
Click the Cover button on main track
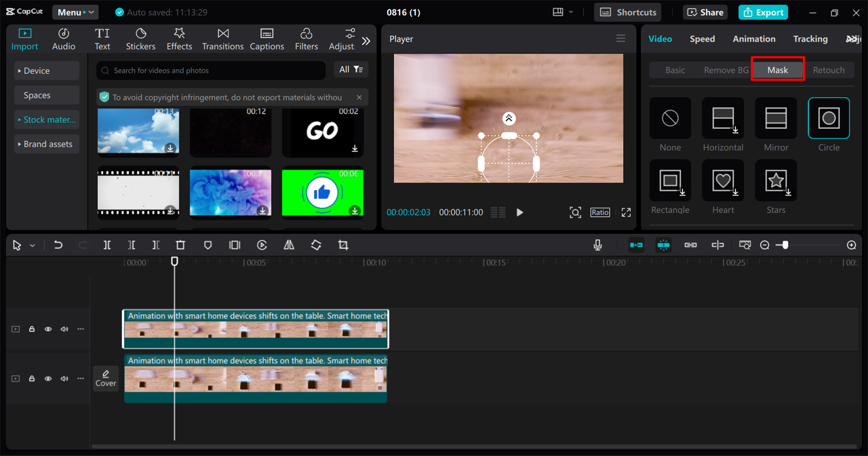coord(106,378)
